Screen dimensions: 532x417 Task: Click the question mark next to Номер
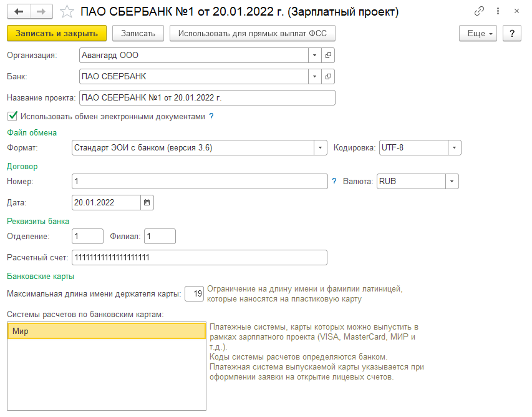click(x=334, y=182)
